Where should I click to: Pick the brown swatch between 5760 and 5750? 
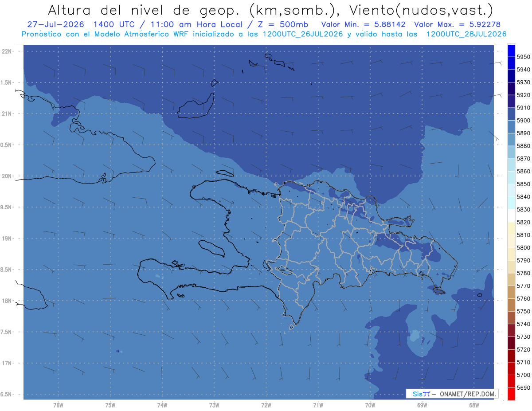[x=511, y=305]
